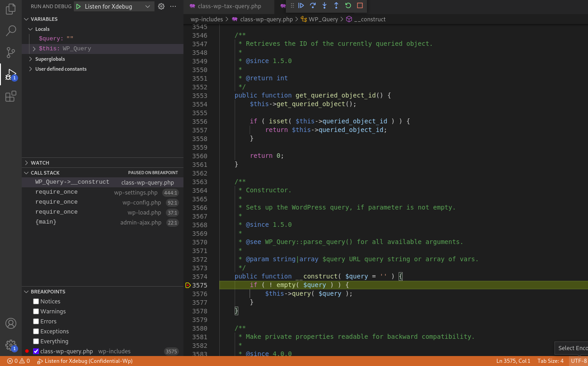Continue execution in the debug toolbar
The height and width of the screenshot is (366, 588).
tap(301, 6)
